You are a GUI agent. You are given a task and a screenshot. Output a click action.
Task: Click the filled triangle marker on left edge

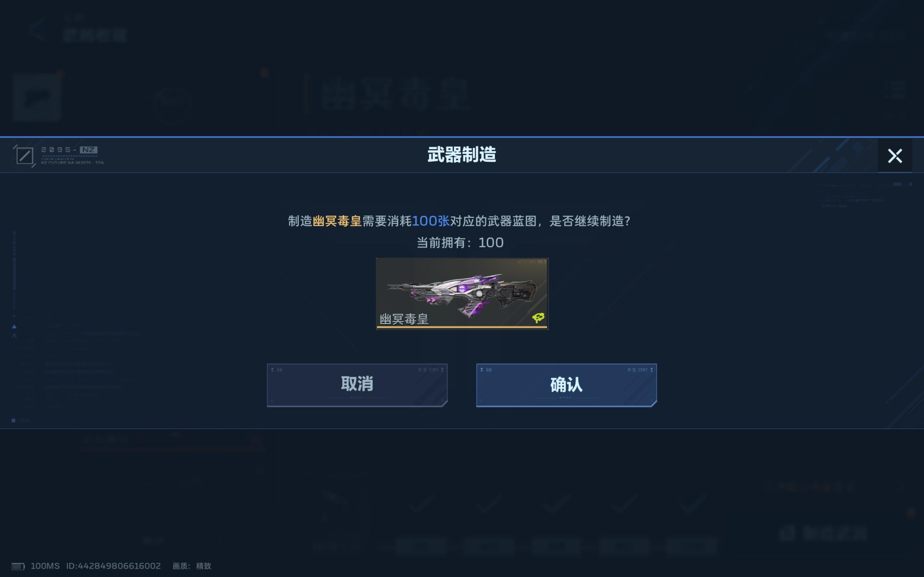(14, 326)
